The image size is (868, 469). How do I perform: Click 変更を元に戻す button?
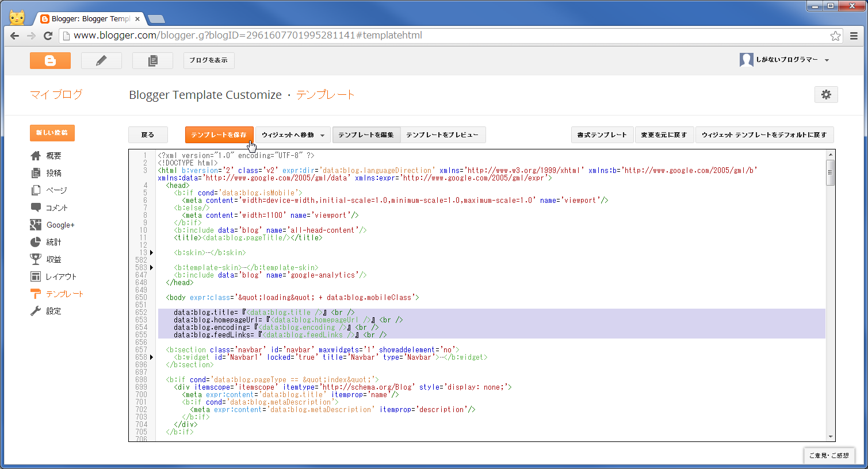point(664,135)
